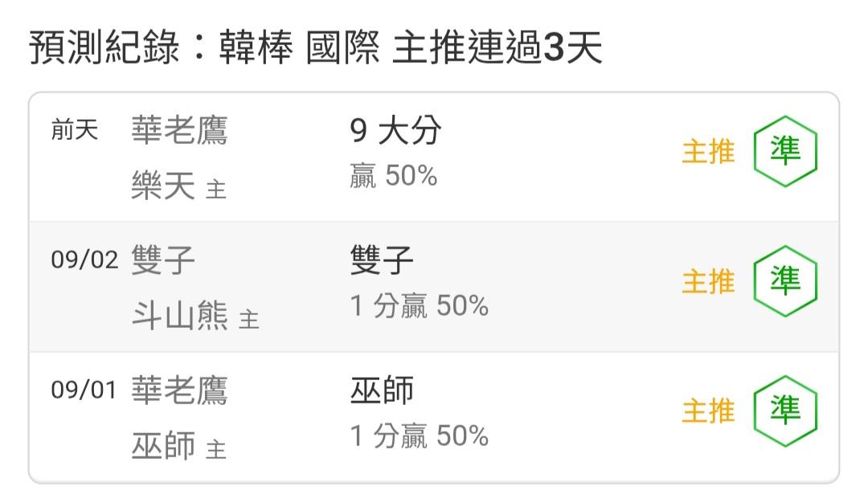
Task: Select the 主推 label in the 前天 row
Action: coord(708,152)
